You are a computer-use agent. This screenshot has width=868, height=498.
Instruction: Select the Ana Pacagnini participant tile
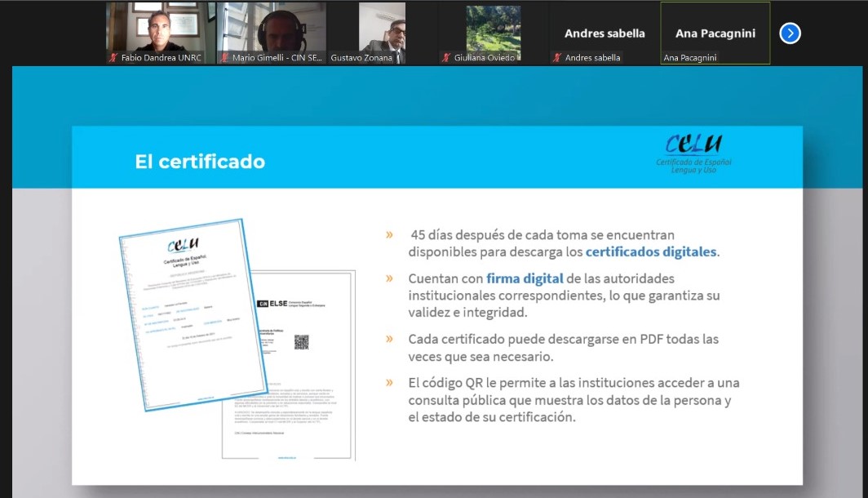(715, 33)
